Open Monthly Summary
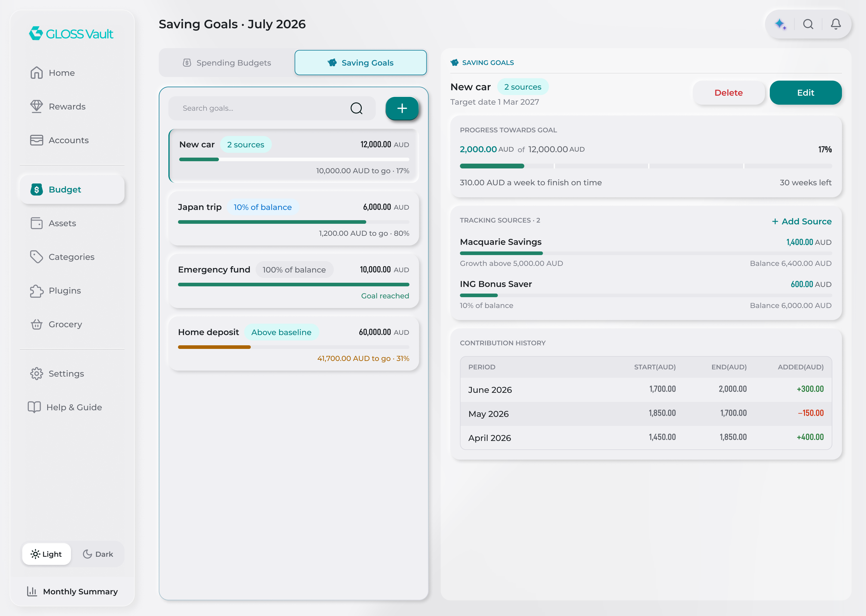The image size is (866, 616). click(72, 591)
